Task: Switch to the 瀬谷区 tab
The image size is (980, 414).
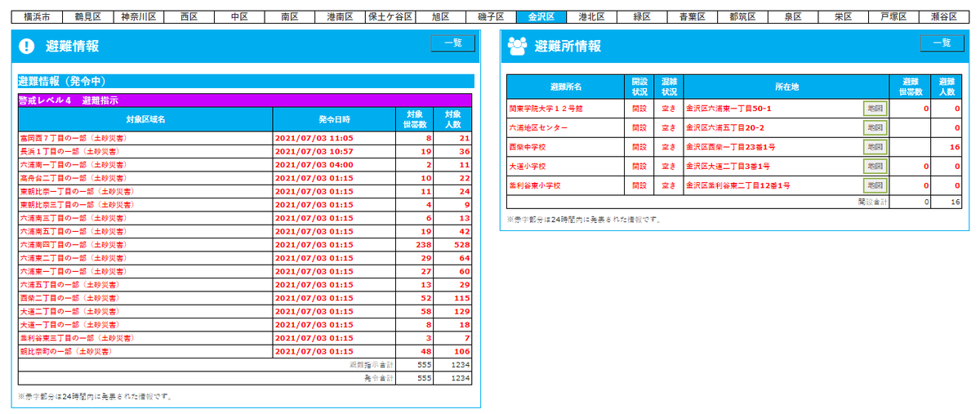Action: [x=944, y=16]
